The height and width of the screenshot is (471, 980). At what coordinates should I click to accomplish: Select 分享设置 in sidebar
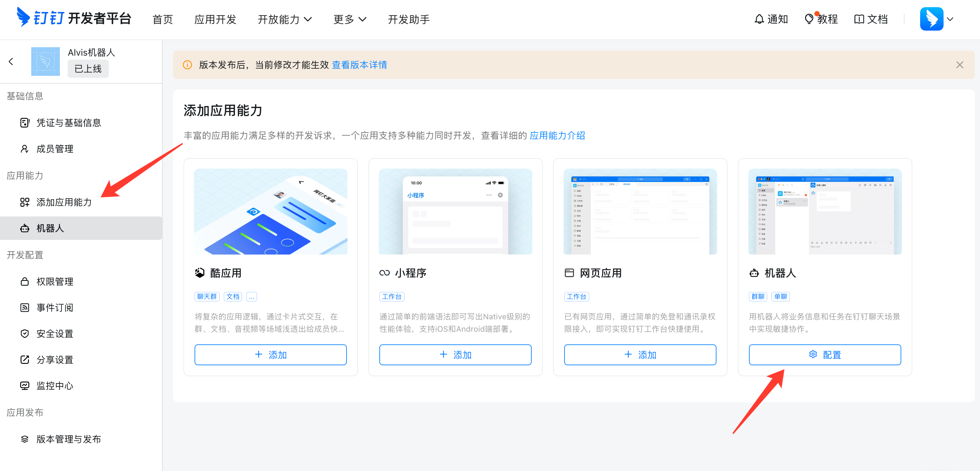click(81, 360)
